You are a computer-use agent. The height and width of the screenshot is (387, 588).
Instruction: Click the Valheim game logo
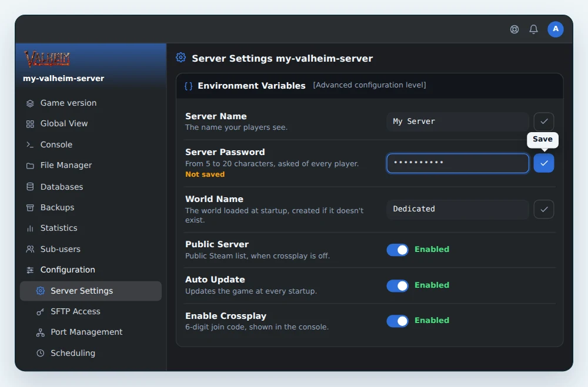[x=47, y=59]
